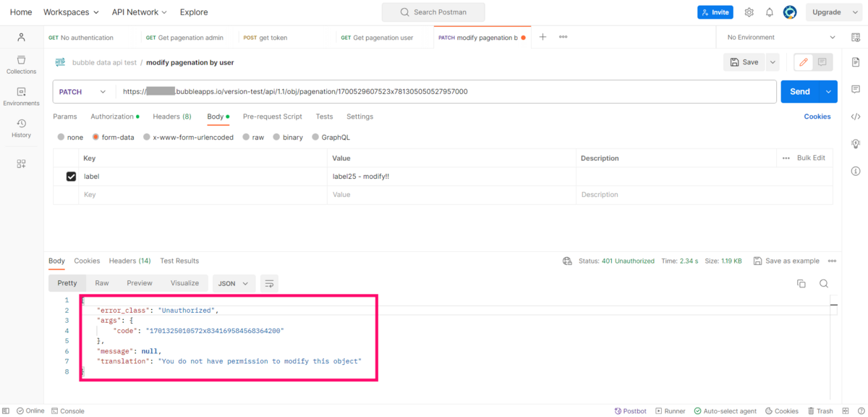
Task: Open the code snippet icon in right sidebar
Action: point(855,116)
